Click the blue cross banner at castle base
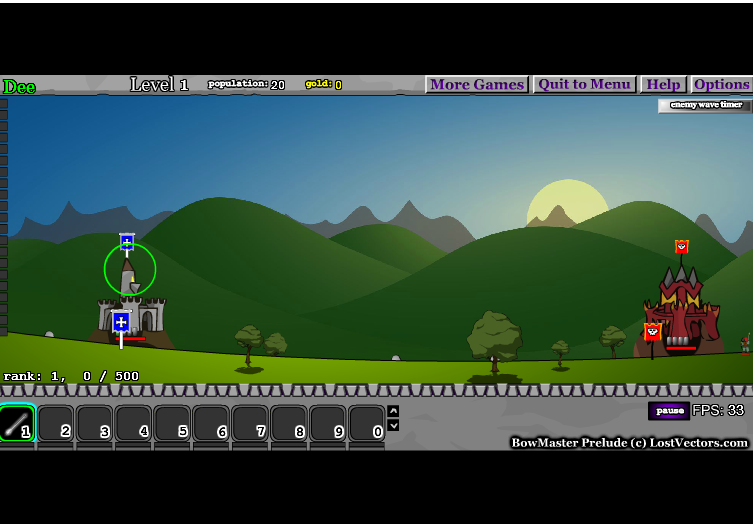Screen dimensions: 753x525 [x=121, y=322]
